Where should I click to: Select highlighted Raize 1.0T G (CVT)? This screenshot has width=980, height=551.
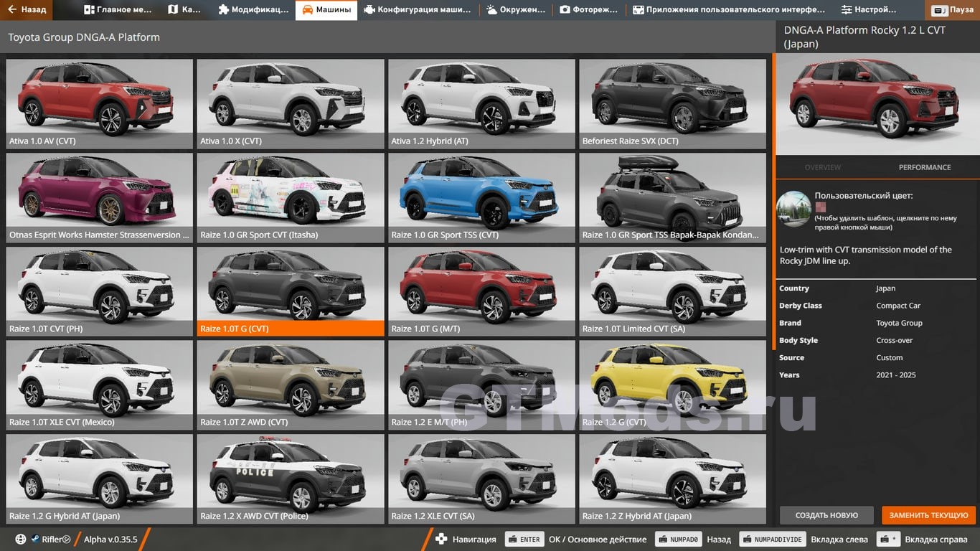click(291, 291)
